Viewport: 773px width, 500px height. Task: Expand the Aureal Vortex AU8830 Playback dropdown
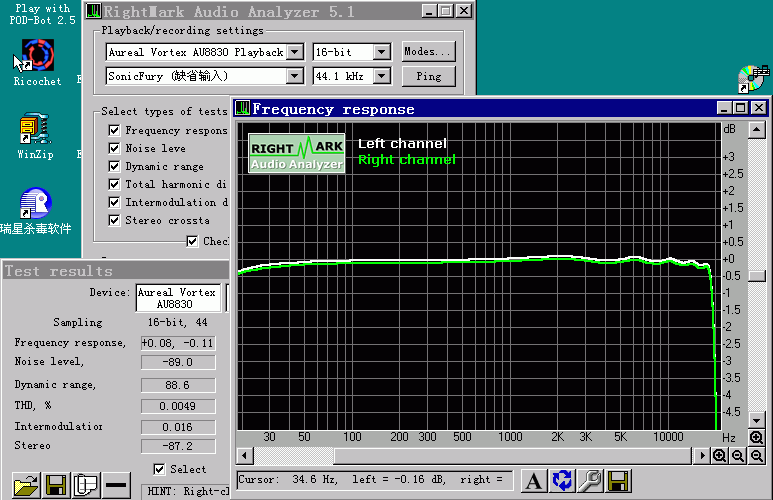[295, 52]
